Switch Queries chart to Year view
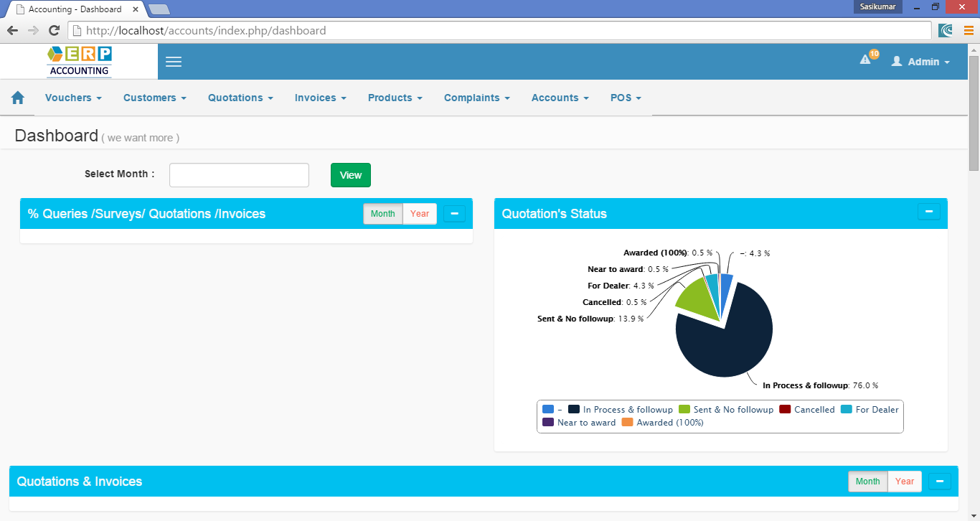980x521 pixels. tap(419, 213)
